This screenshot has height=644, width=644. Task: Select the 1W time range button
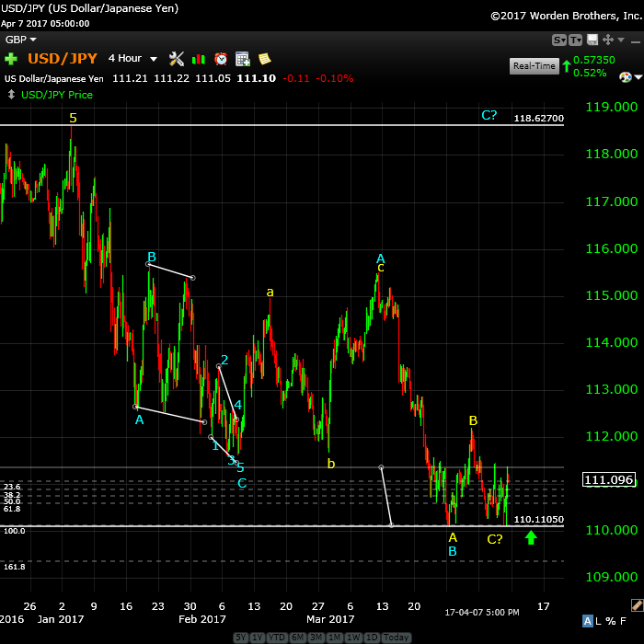353,637
